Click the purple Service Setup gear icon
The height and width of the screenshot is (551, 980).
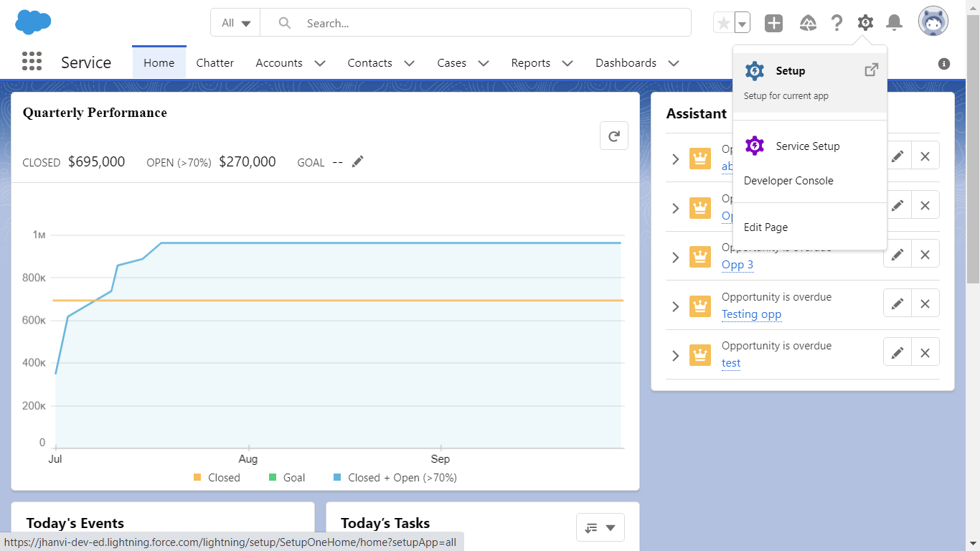[755, 146]
